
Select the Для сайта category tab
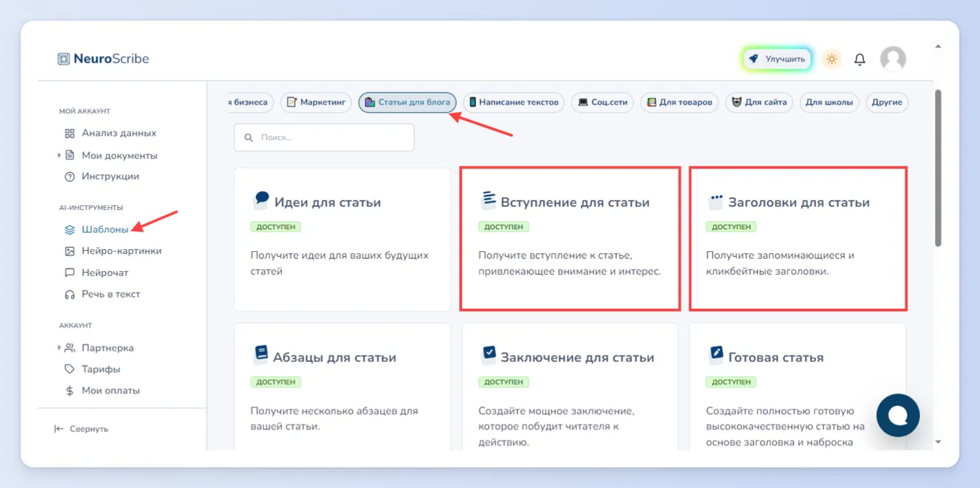coord(759,102)
